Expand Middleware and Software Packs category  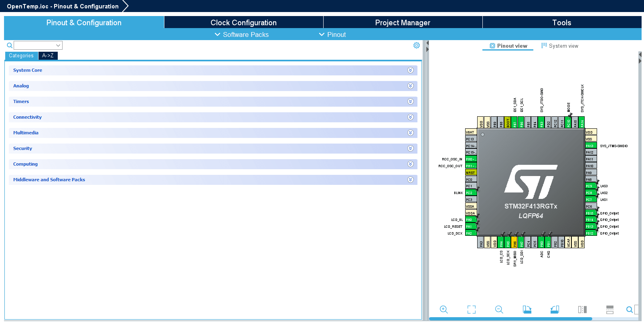click(x=411, y=180)
